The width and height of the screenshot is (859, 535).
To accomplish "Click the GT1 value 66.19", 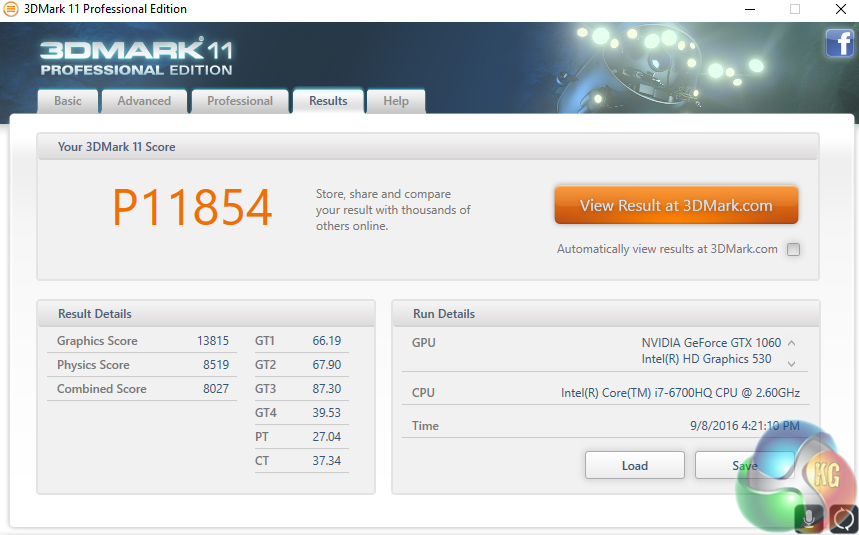I will click(x=327, y=341).
